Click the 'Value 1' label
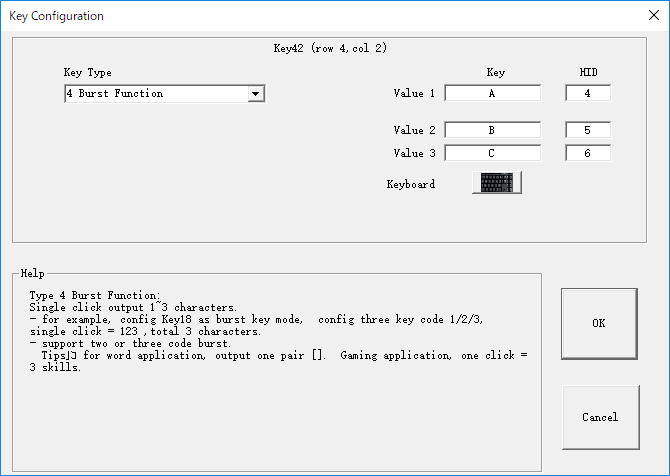This screenshot has height=476, width=670. coord(414,93)
